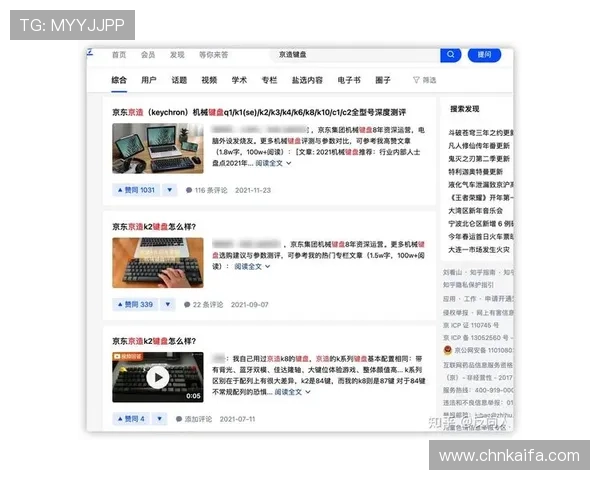Switch to the 圈子 search tab
The width and height of the screenshot is (600, 480).
(x=383, y=80)
